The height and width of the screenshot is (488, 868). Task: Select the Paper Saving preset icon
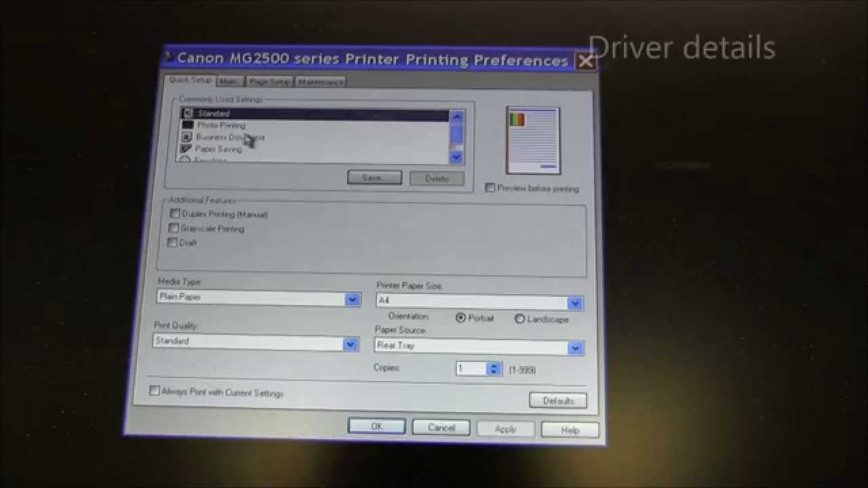[x=186, y=148]
